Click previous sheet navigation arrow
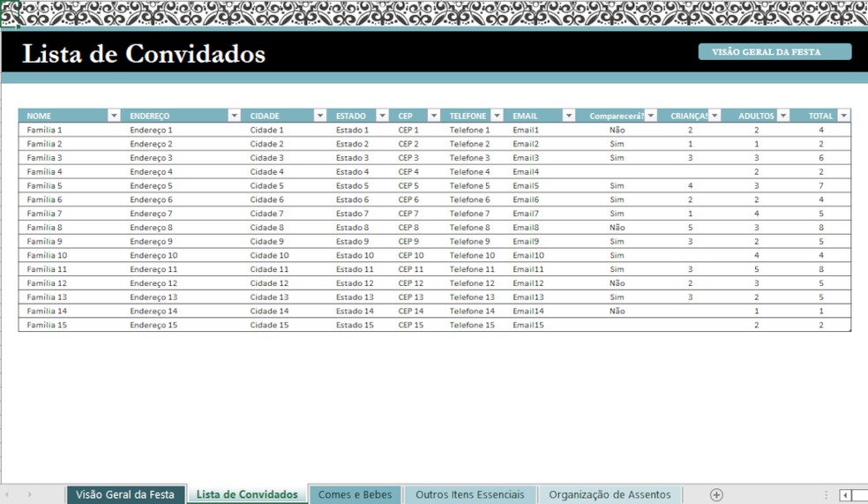 click(x=7, y=494)
